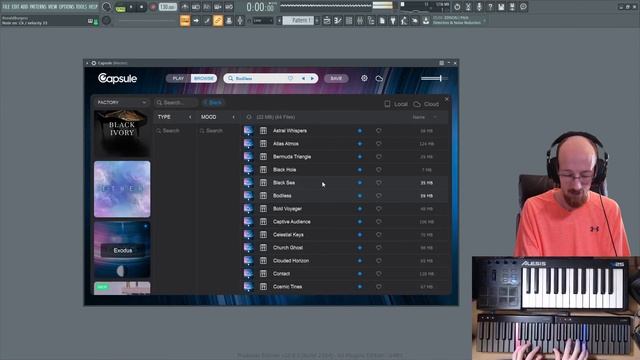The height and width of the screenshot is (360, 640).
Task: Click the question mark help icon
Action: (490, 7)
